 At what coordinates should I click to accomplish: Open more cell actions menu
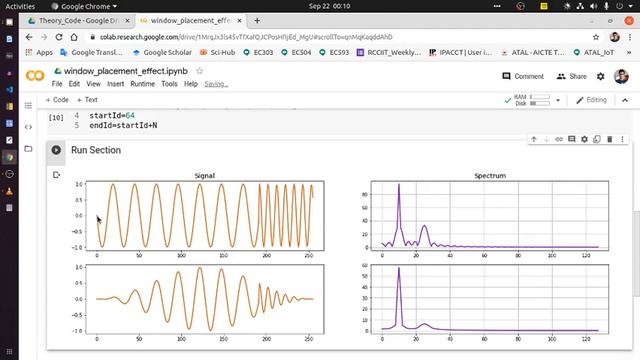[622, 139]
